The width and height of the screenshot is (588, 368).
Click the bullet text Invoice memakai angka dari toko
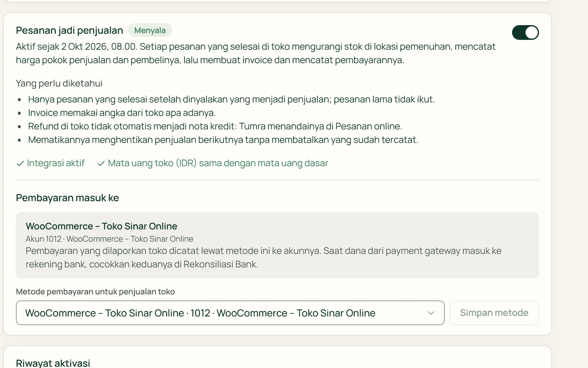pyautogui.click(x=122, y=113)
